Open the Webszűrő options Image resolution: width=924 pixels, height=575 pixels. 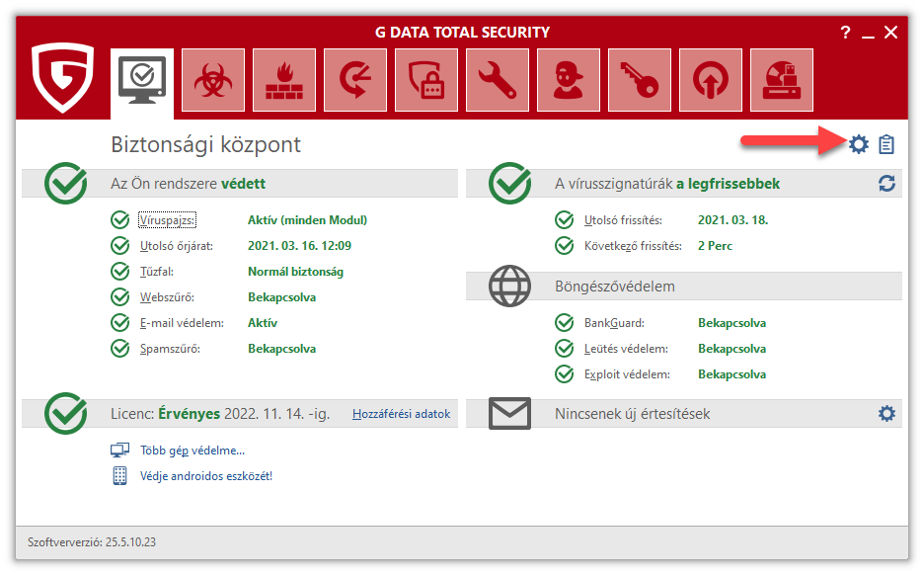167,297
